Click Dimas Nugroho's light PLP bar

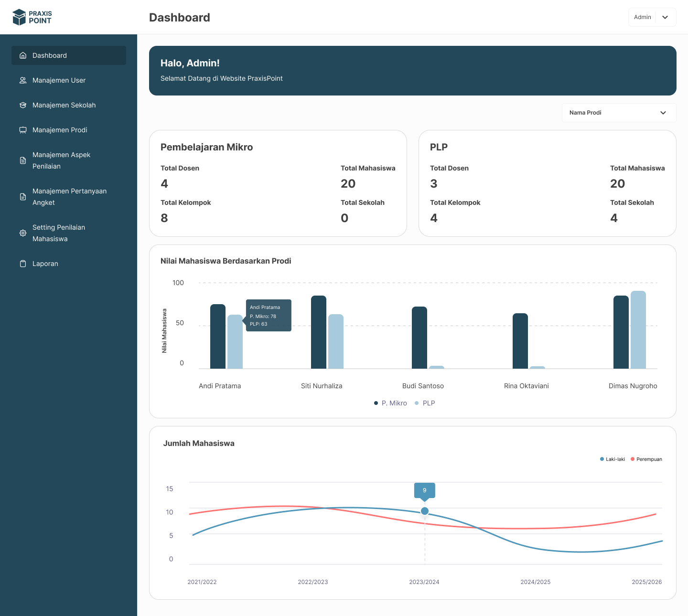click(638, 329)
